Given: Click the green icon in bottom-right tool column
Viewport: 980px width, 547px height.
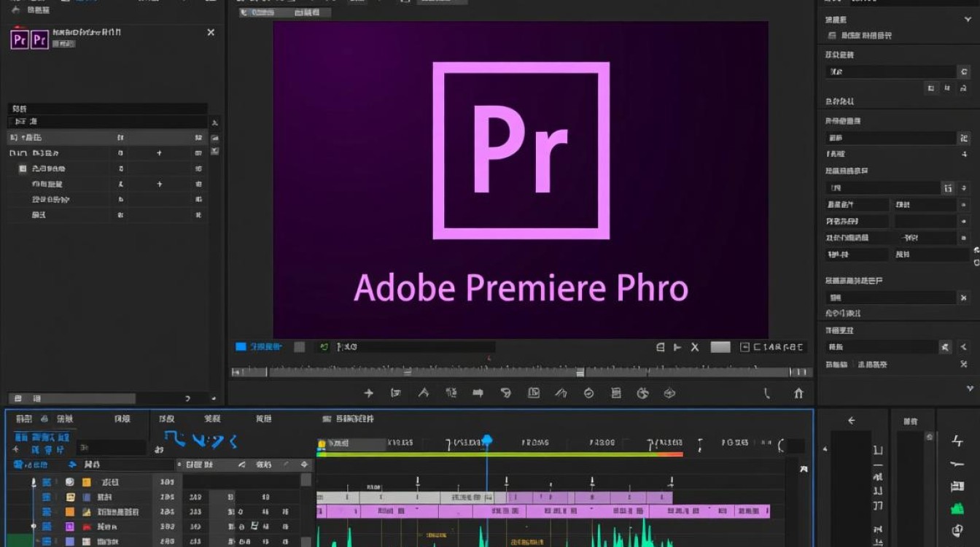Looking at the screenshot, I should pos(957,508).
